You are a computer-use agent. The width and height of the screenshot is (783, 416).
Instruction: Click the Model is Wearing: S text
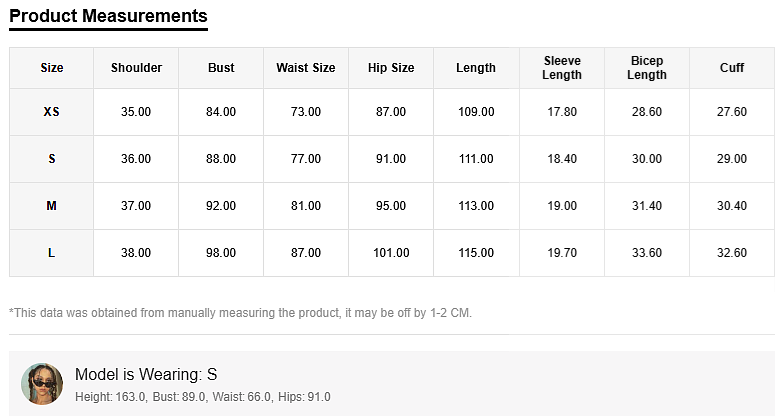(146, 375)
